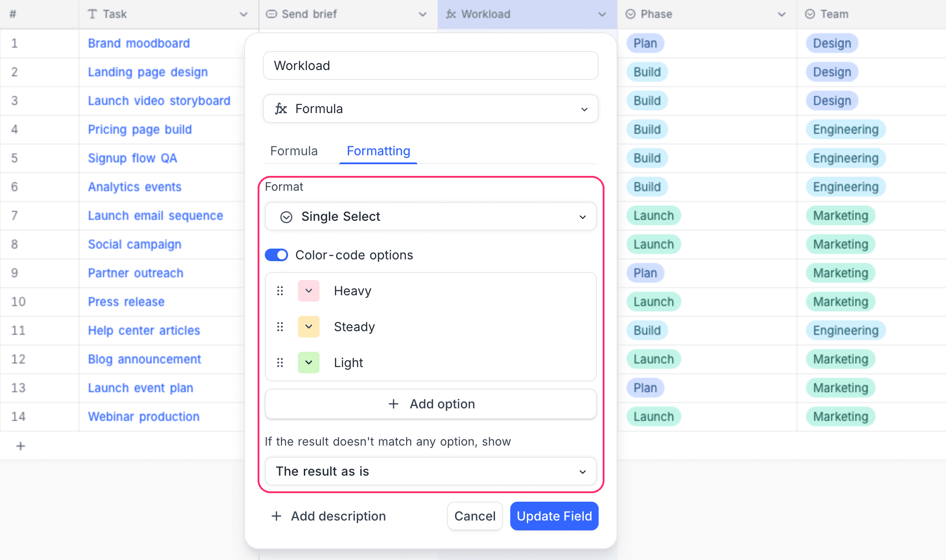
Task: Toggle Color-code options switch off
Action: (x=276, y=255)
